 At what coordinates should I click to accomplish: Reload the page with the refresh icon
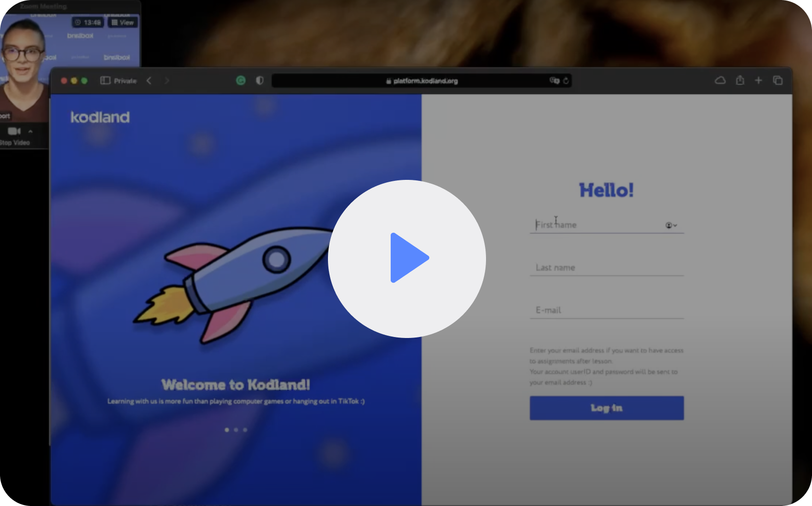pyautogui.click(x=566, y=81)
